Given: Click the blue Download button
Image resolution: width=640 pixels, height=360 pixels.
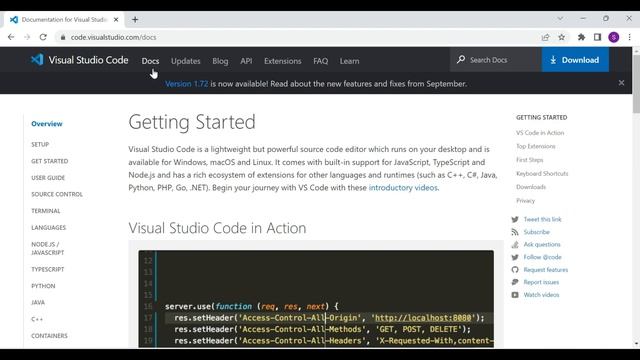Looking at the screenshot, I should pos(575,60).
